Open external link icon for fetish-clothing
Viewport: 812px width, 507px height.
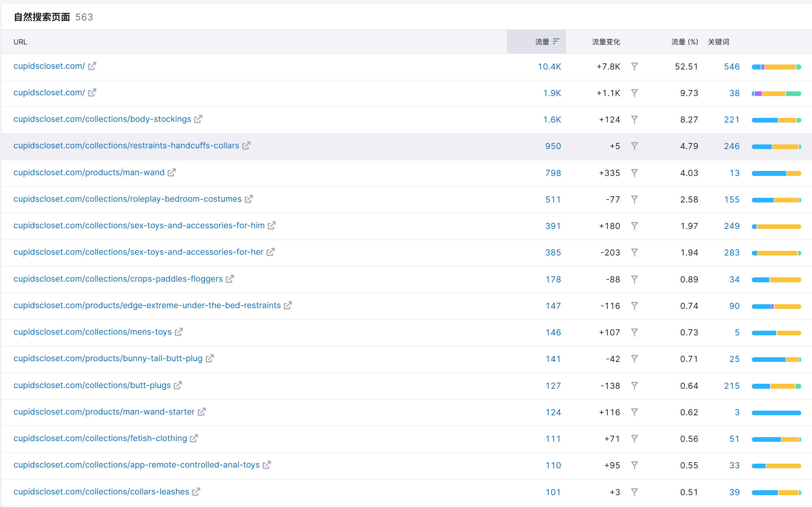click(x=194, y=438)
